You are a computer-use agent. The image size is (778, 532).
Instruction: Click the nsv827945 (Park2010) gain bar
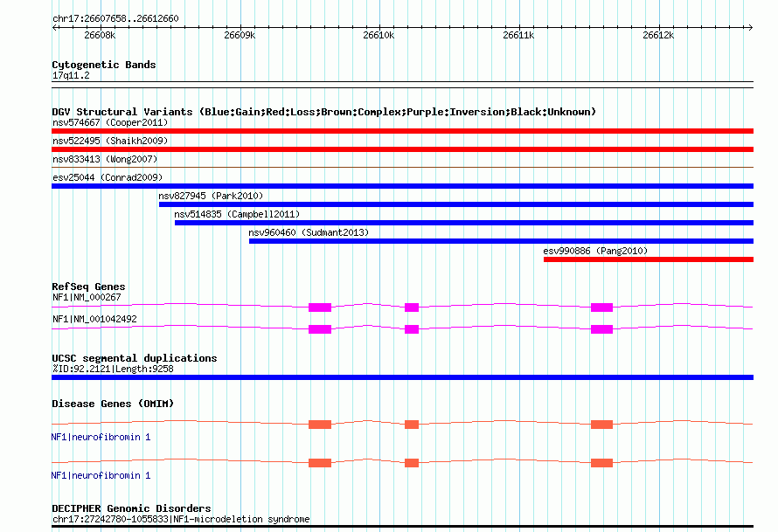click(456, 204)
